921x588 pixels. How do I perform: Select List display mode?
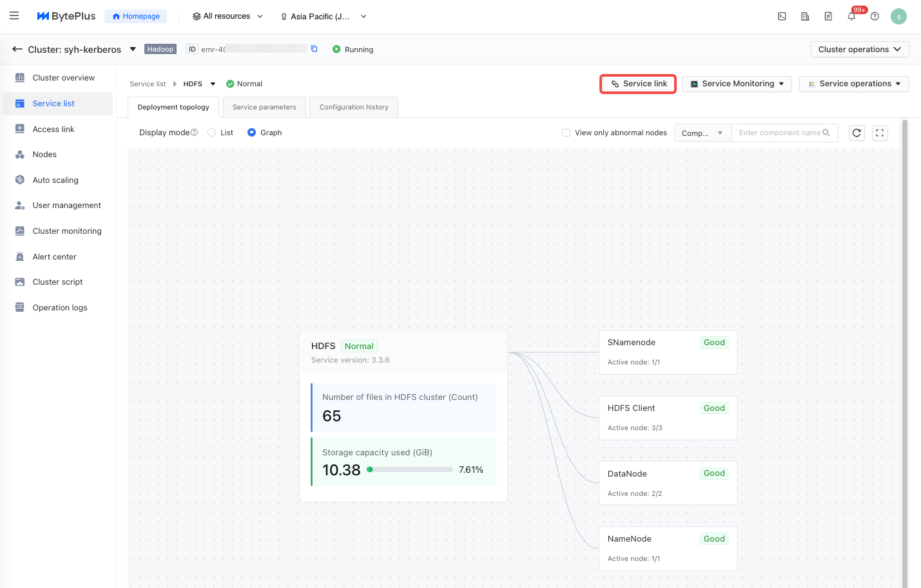[212, 133]
